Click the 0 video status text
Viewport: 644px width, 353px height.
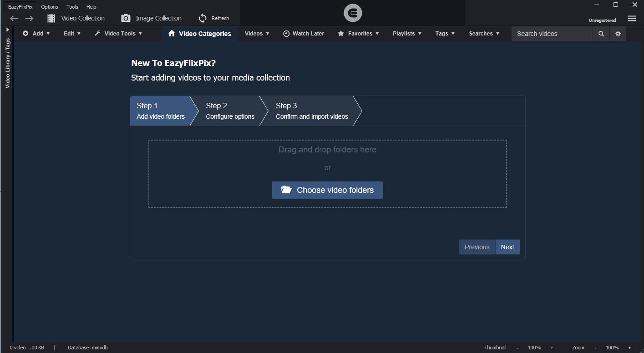tap(18, 348)
